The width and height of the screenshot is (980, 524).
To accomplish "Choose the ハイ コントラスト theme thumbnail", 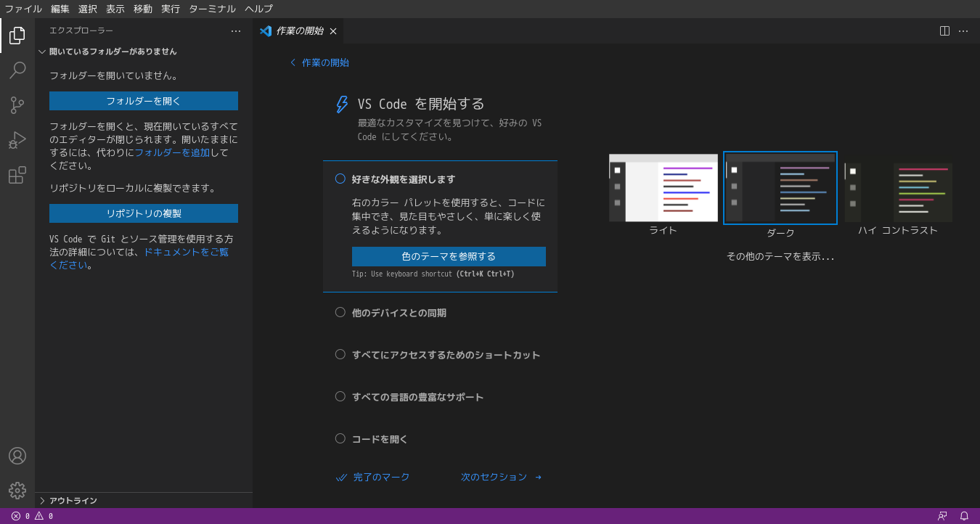I will click(x=898, y=192).
